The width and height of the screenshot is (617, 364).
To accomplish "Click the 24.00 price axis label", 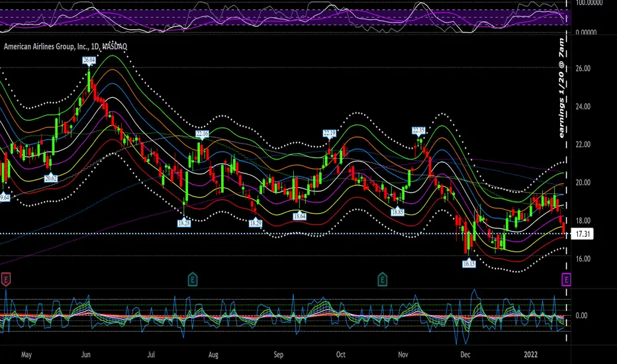I will [x=583, y=107].
